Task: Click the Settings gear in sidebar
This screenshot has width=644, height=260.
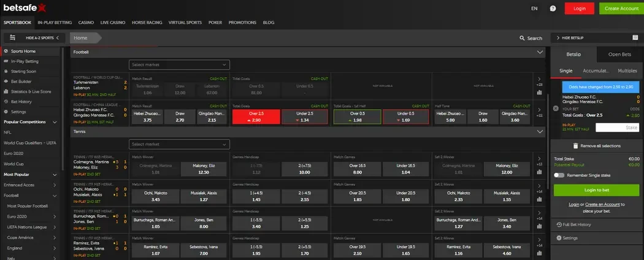Action: 6,112
